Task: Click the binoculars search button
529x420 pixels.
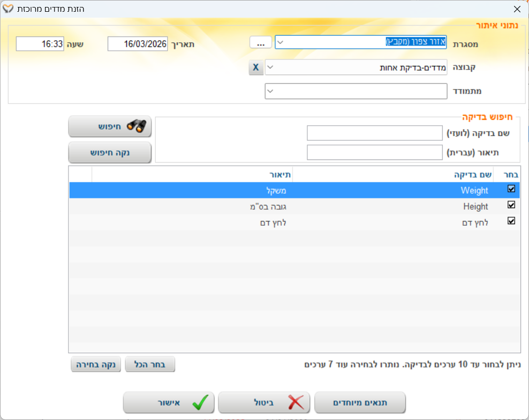Action: [110, 126]
